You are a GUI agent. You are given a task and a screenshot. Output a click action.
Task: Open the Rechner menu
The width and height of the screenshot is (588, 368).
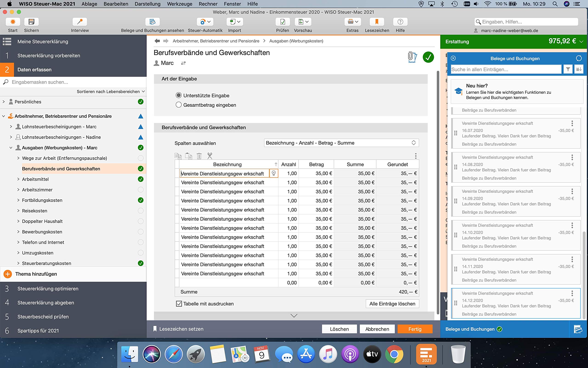[208, 4]
